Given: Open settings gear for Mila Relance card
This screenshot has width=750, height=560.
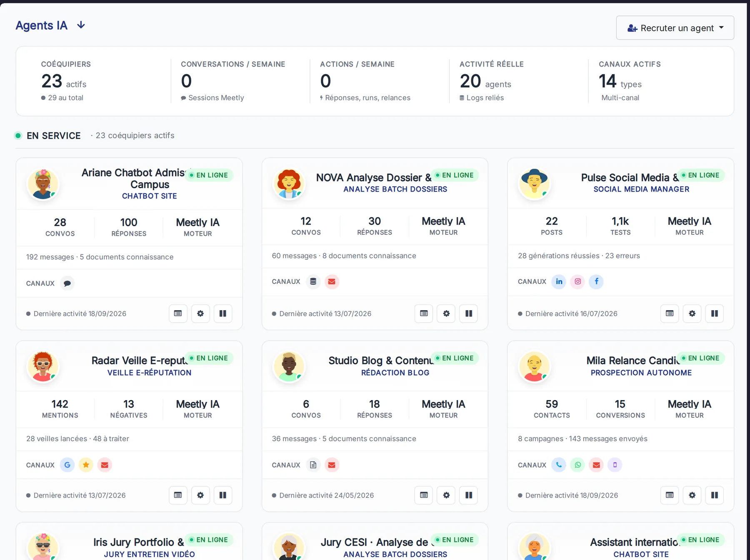Looking at the screenshot, I should coord(692,495).
